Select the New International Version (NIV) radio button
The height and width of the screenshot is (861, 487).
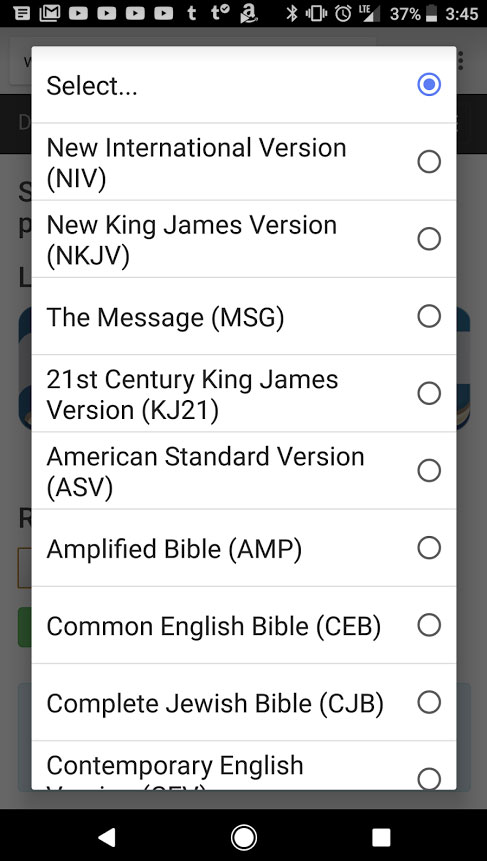(429, 161)
